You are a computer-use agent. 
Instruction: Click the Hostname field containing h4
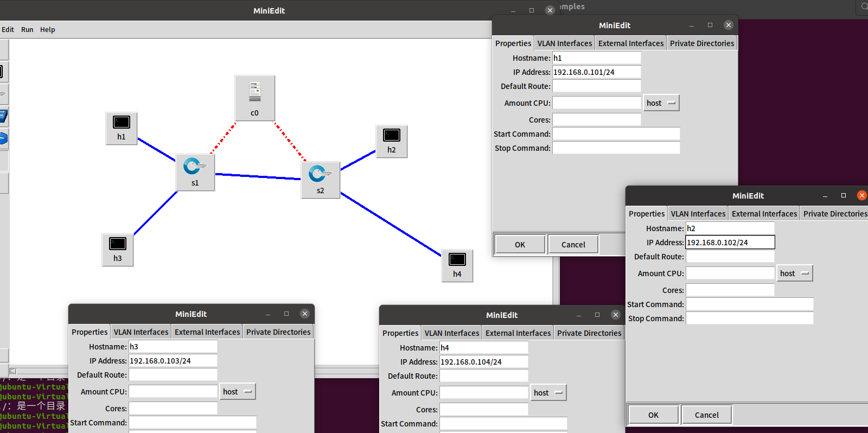click(x=484, y=348)
